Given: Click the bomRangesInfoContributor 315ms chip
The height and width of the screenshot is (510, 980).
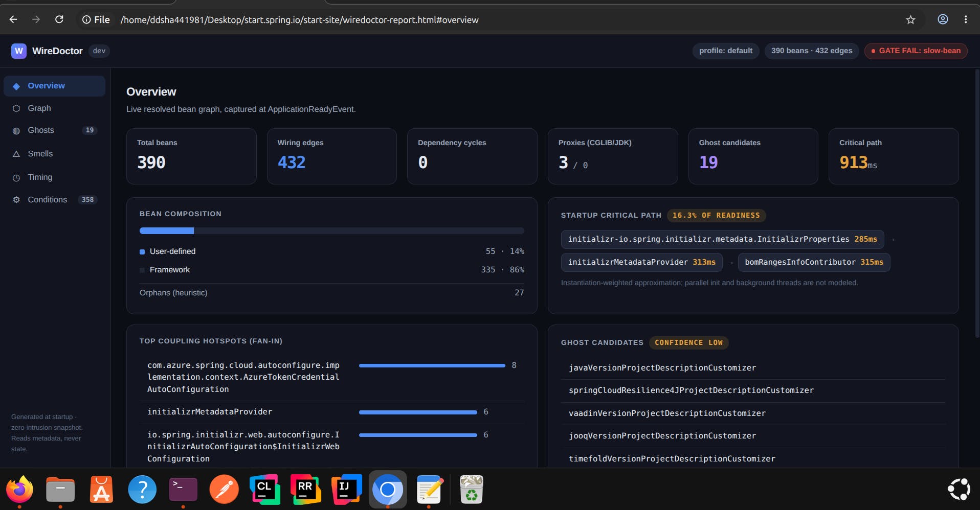Looking at the screenshot, I should pos(814,262).
